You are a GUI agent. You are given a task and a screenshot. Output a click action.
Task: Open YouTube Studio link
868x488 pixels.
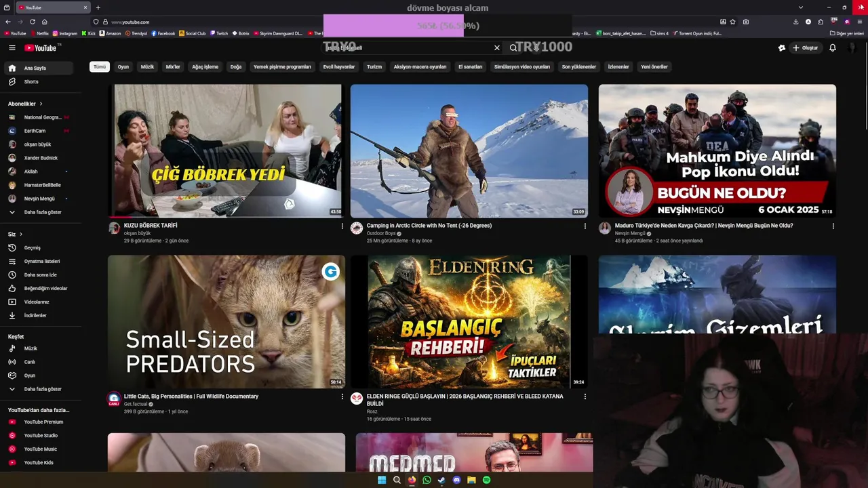[x=39, y=436]
